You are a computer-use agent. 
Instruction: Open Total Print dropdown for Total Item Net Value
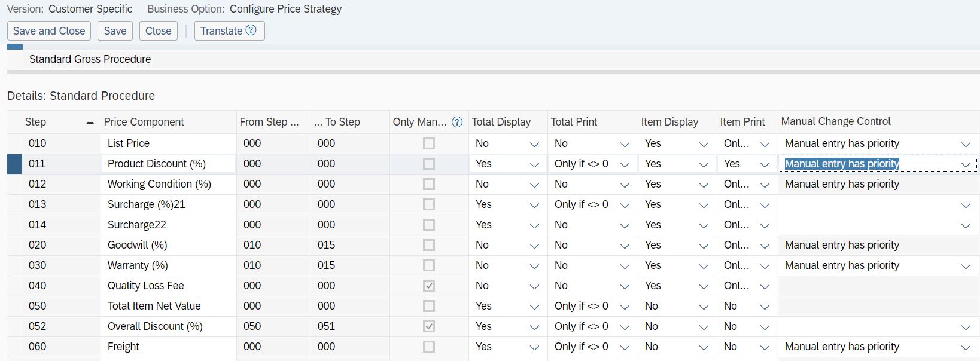(625, 307)
